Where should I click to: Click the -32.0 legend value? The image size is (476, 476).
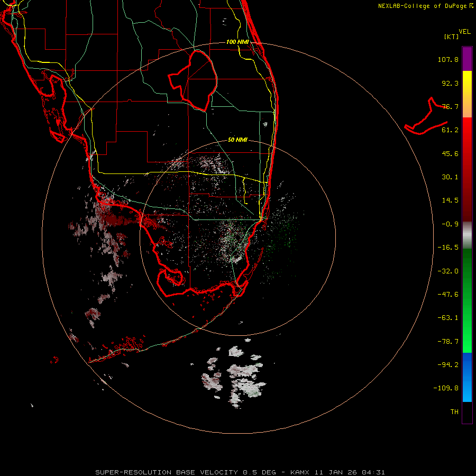tap(448, 271)
